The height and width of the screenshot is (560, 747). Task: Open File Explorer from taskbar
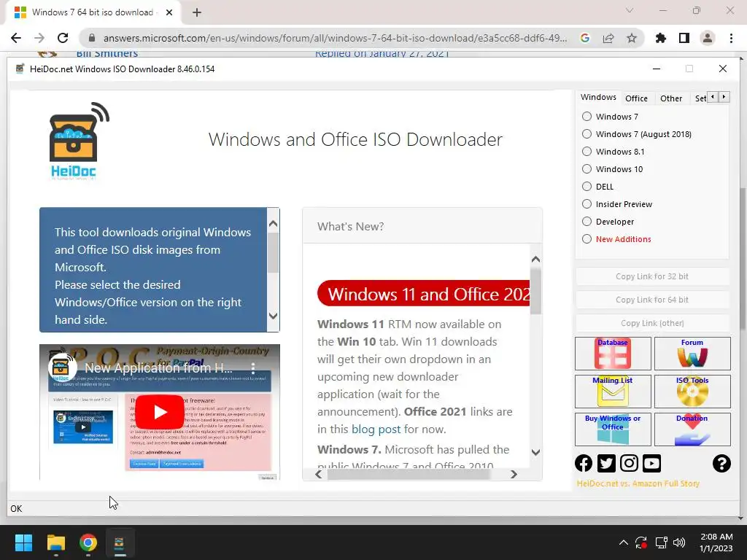coord(55,542)
